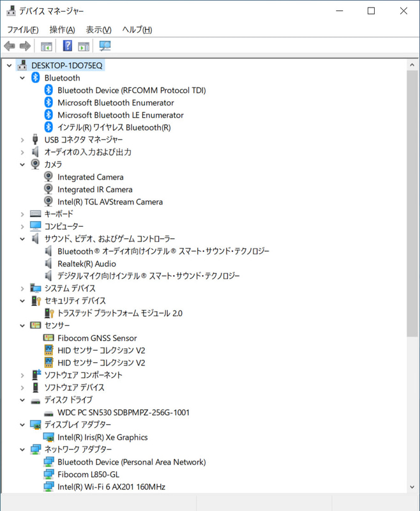Viewport: 420px width, 511px height.
Task: Click the Integrated IR Camera webcam icon
Action: click(x=48, y=189)
